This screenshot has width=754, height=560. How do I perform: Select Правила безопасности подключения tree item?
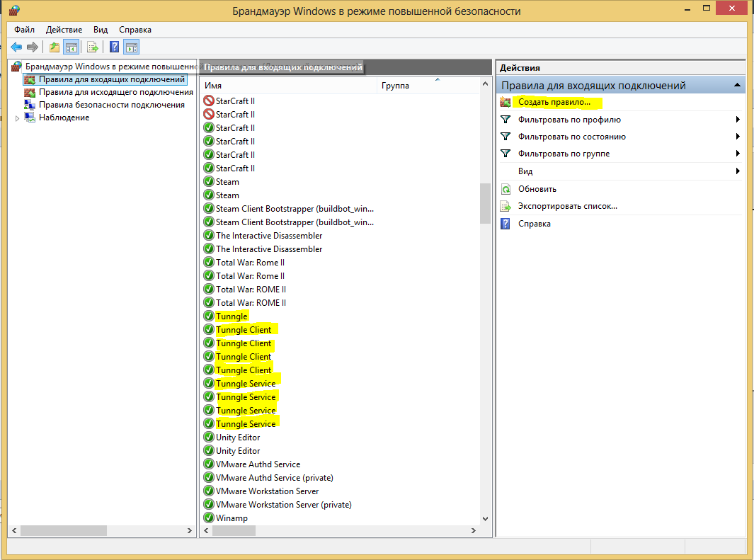112,105
